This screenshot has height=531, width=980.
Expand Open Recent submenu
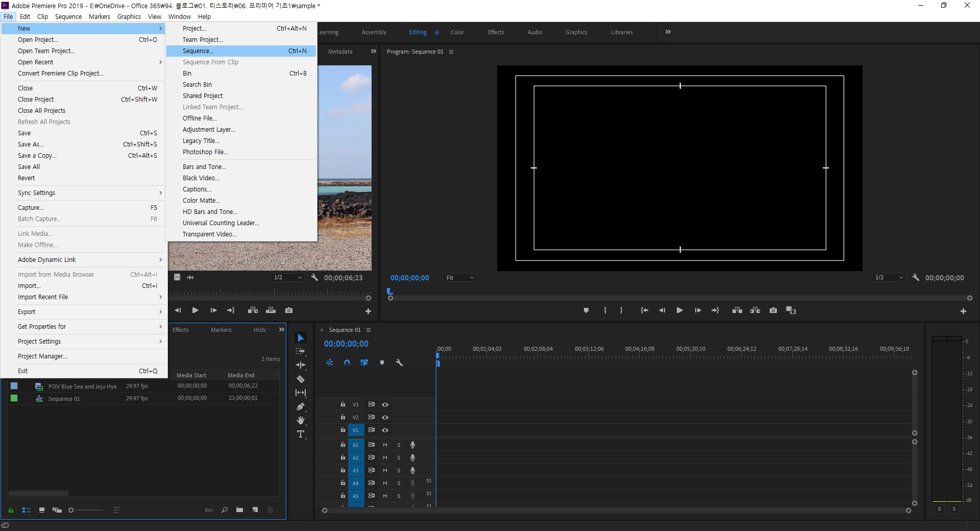(x=84, y=62)
